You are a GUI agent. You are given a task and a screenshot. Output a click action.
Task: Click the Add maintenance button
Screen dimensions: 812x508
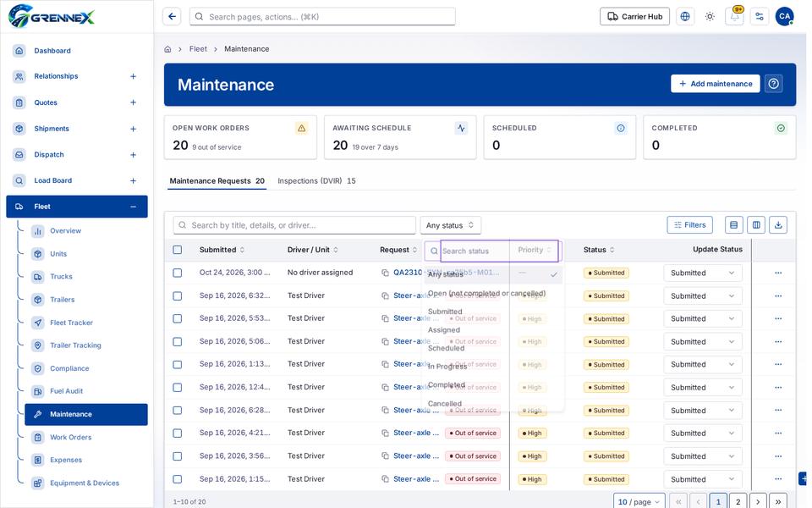[x=716, y=84]
